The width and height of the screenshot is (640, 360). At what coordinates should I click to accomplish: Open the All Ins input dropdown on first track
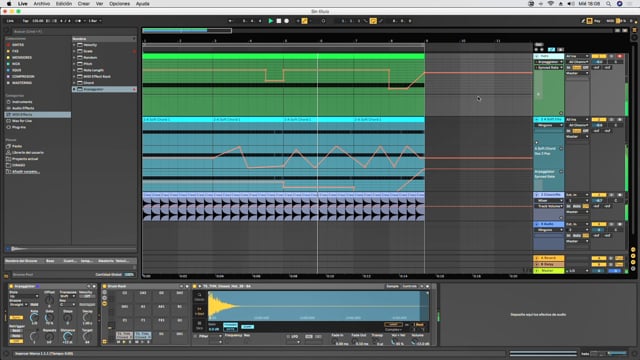point(577,56)
